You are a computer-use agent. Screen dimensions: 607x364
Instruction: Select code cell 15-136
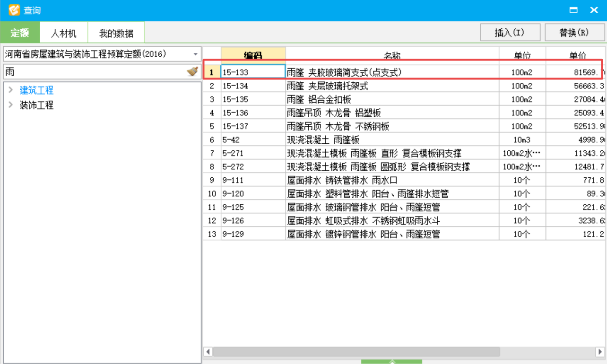pos(253,113)
